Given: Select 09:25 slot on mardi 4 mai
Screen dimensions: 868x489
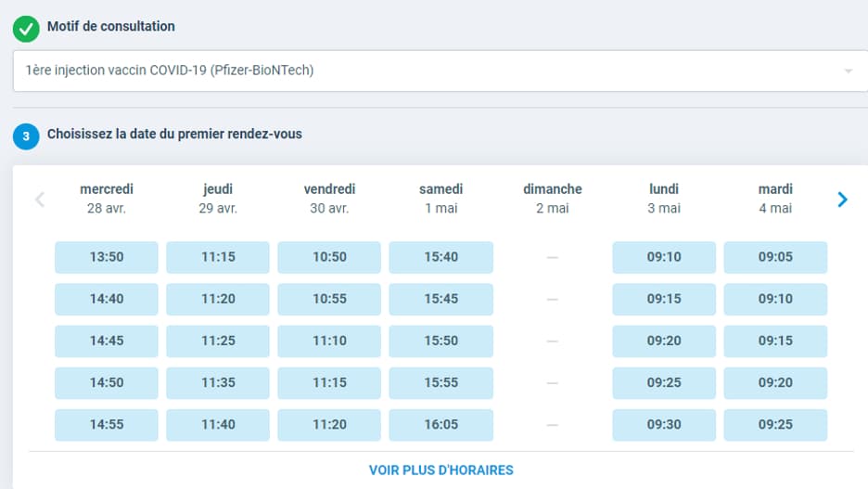Looking at the screenshot, I should coord(775,425).
